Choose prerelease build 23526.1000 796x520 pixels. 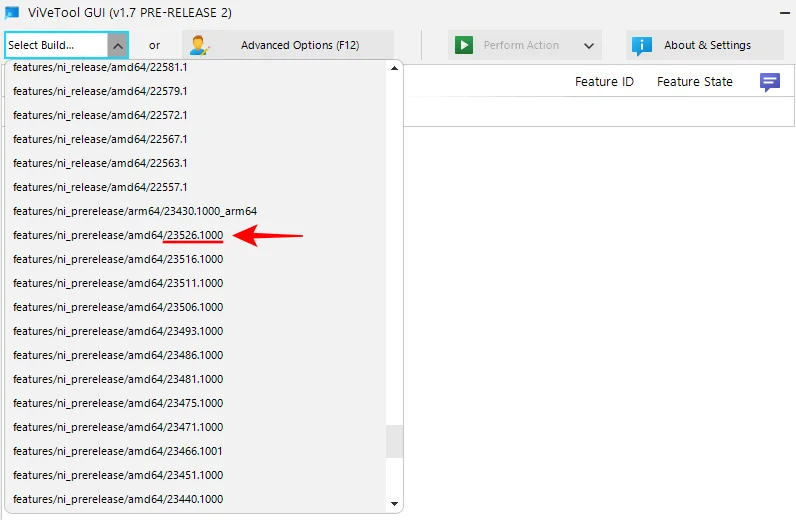(x=195, y=235)
